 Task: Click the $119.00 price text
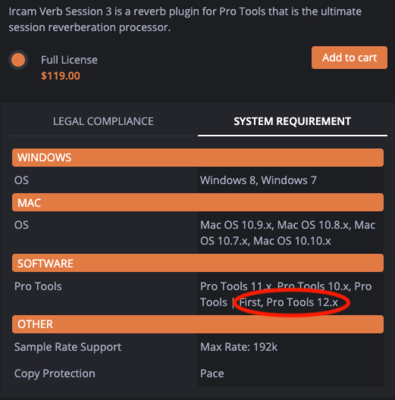60,76
